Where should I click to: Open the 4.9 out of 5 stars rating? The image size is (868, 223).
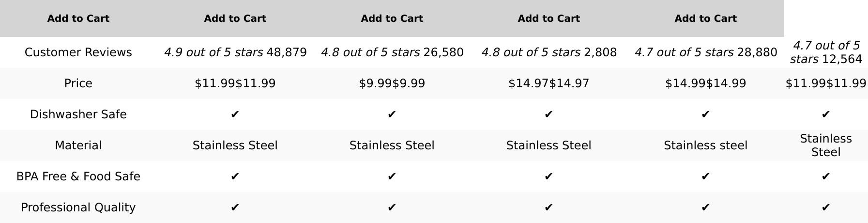point(213,52)
